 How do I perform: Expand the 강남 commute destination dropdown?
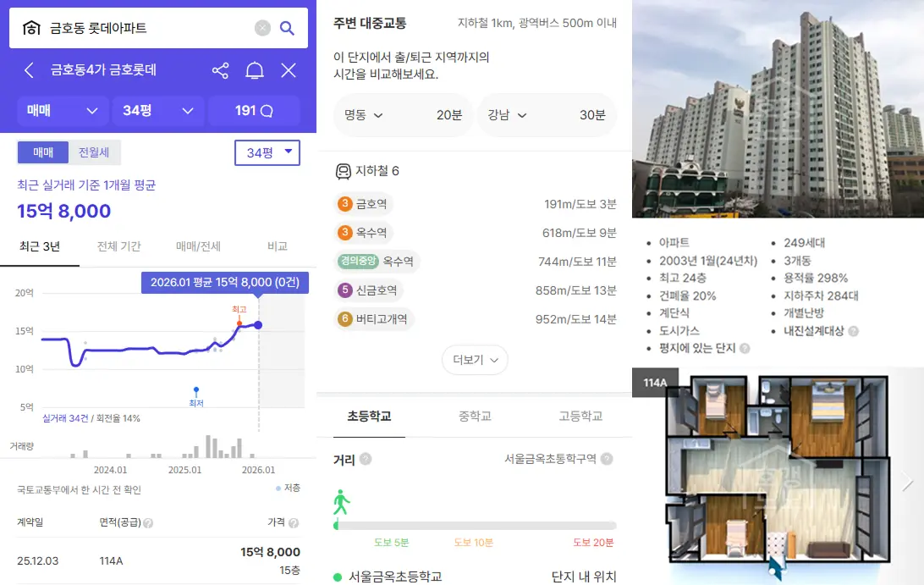pos(546,115)
